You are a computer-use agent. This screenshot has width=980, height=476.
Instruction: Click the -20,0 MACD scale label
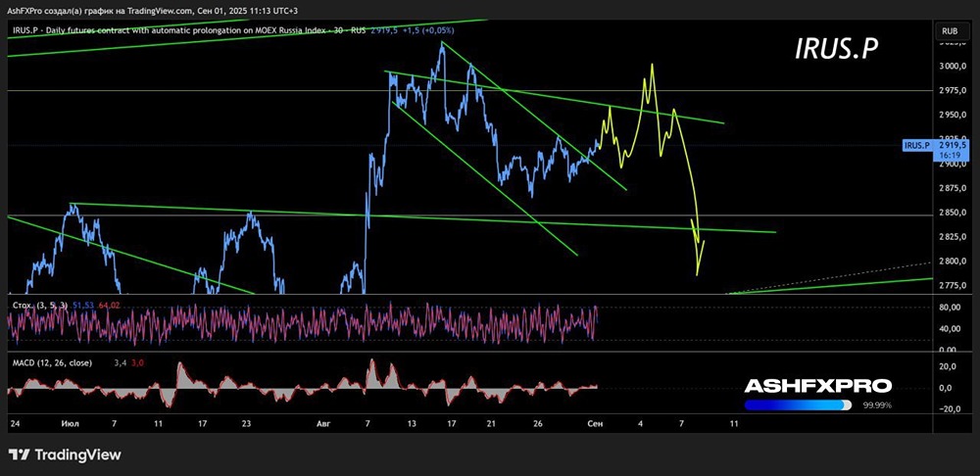click(x=948, y=409)
